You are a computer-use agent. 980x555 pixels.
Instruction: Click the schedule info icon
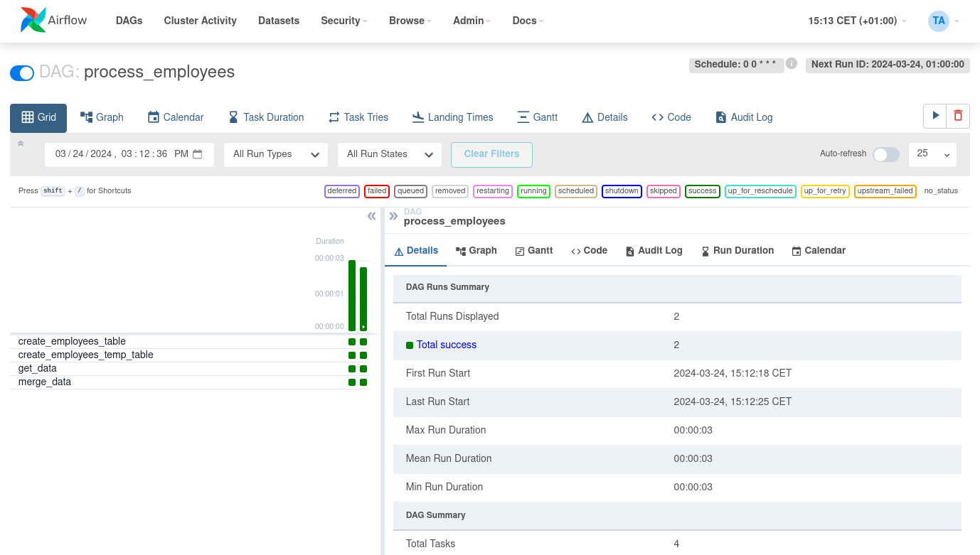click(x=791, y=63)
